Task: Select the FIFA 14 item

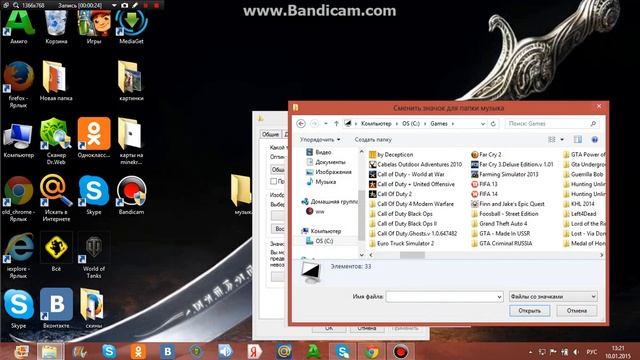Action: coord(484,194)
